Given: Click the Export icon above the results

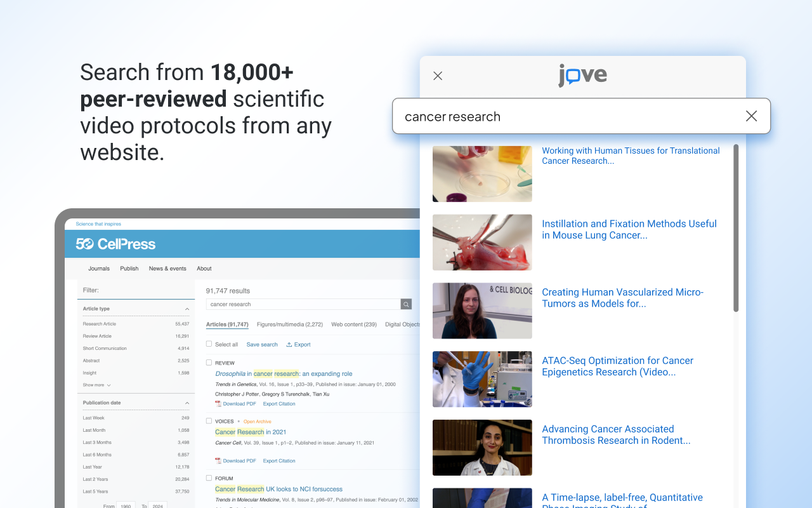Looking at the screenshot, I should point(289,345).
